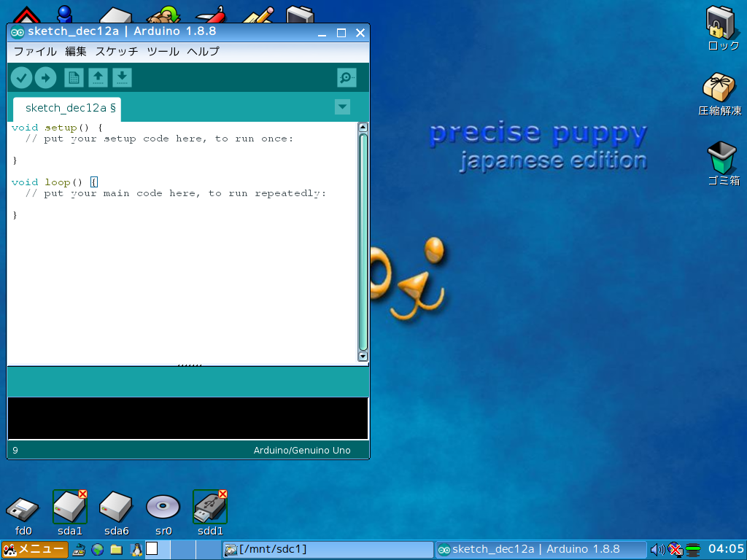Click the red house desktop icon behind Arduino
Screen dimensions: 747x560
[27, 15]
